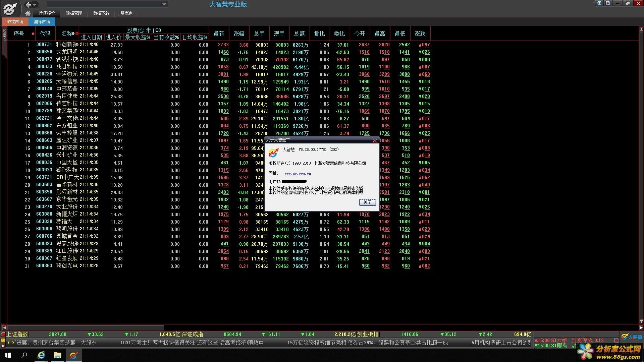Click the Dazhihui logo inside about dialog

(274, 153)
